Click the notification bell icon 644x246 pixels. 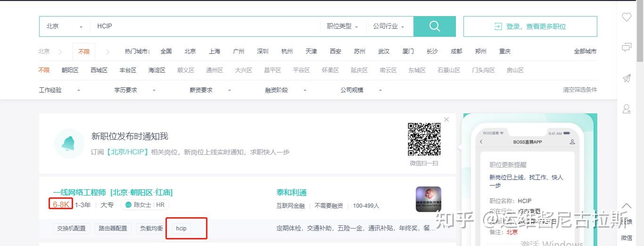tap(68, 143)
